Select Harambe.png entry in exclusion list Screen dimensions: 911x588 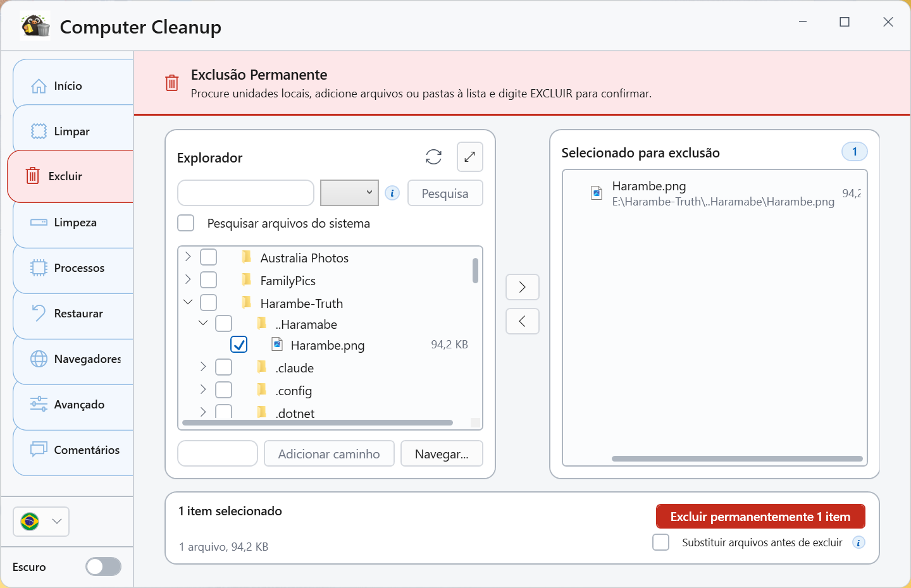click(x=715, y=193)
